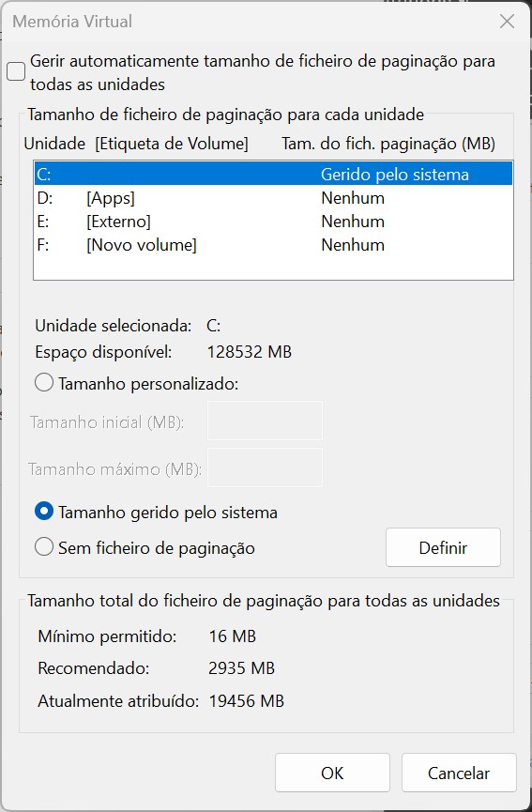Image resolution: width=532 pixels, height=812 pixels.
Task: Click the Espaço disponível 128532 MB value
Action: [x=250, y=352]
